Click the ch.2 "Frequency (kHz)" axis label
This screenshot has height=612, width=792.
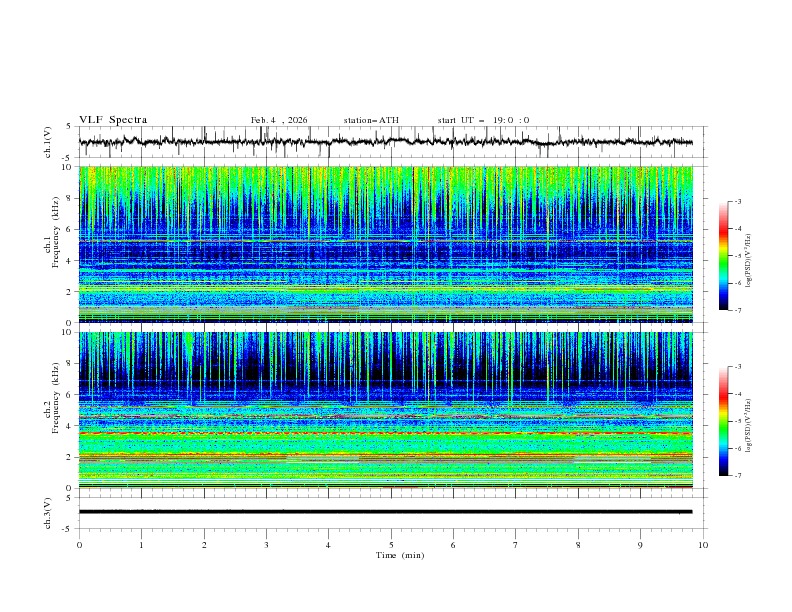[56, 398]
